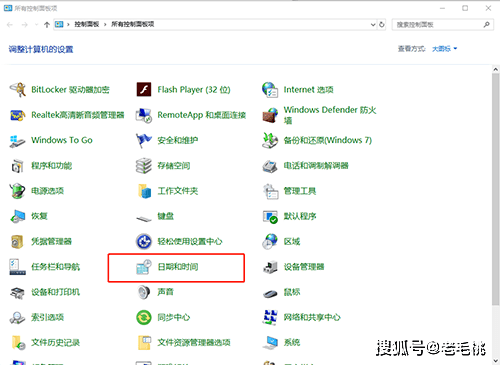Viewport: 500px width, 365px height.
Task: Open the 网络和共享中心 icon
Action: click(270, 317)
